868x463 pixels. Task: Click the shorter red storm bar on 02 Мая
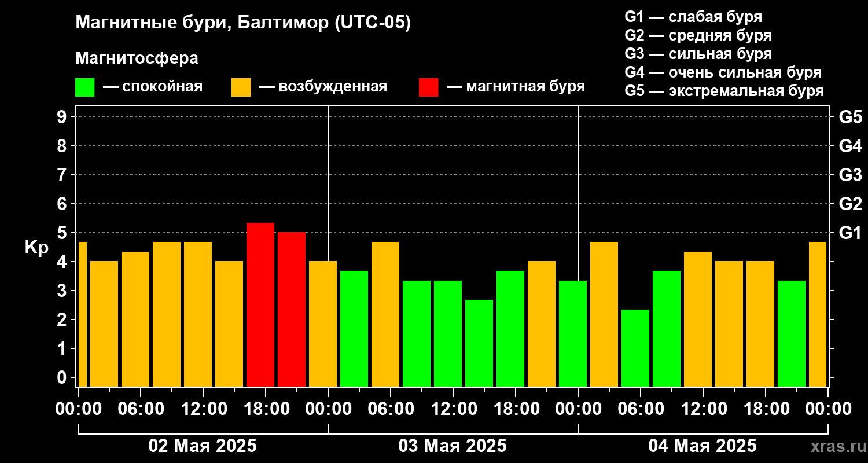(x=292, y=309)
